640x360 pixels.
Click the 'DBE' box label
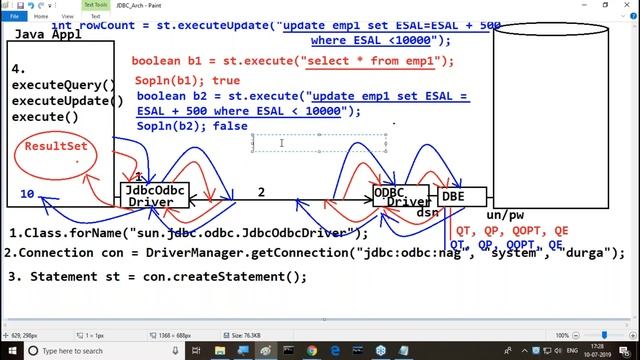pyautogui.click(x=453, y=197)
